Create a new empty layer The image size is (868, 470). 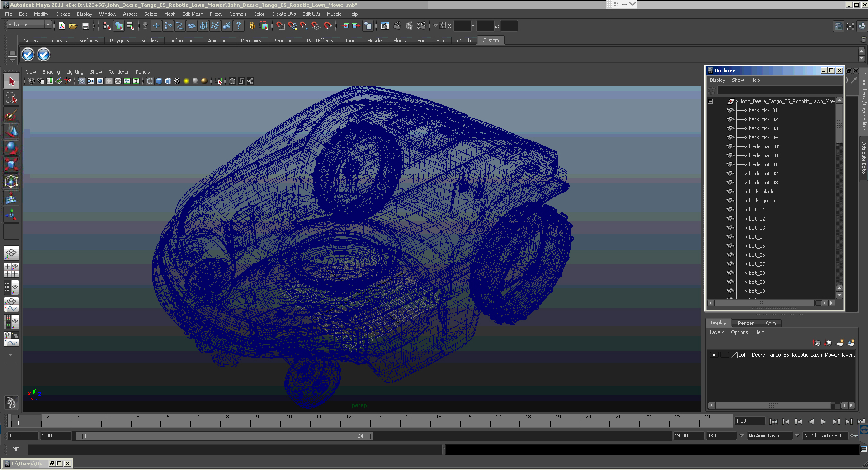click(x=840, y=343)
